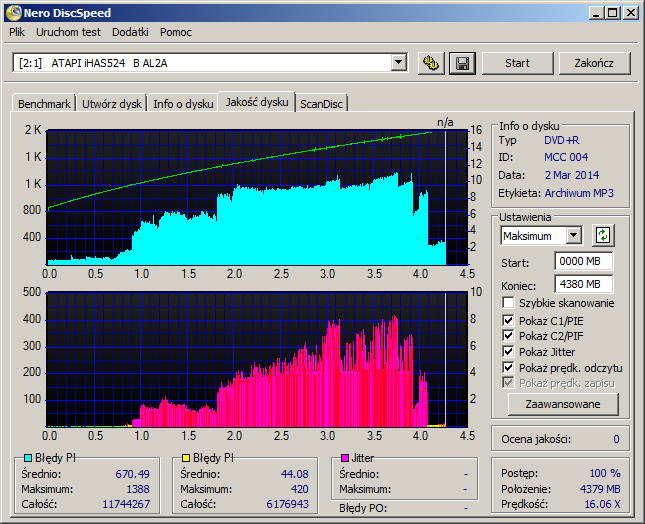Click the Koniec 4380 MB field

583,284
